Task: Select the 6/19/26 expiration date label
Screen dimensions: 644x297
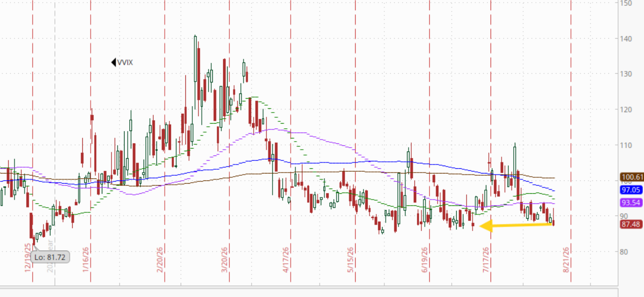Action: (425, 260)
